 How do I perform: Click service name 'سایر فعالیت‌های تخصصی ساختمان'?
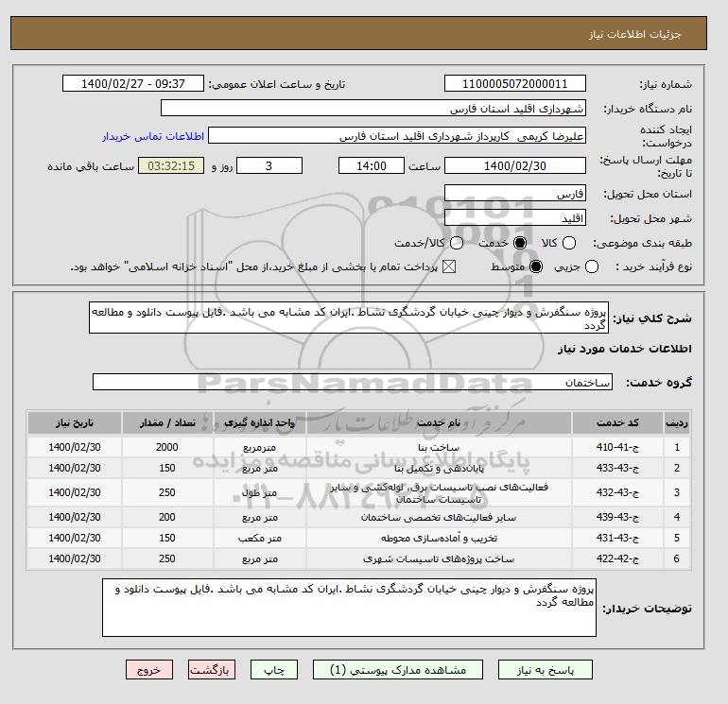click(439, 518)
